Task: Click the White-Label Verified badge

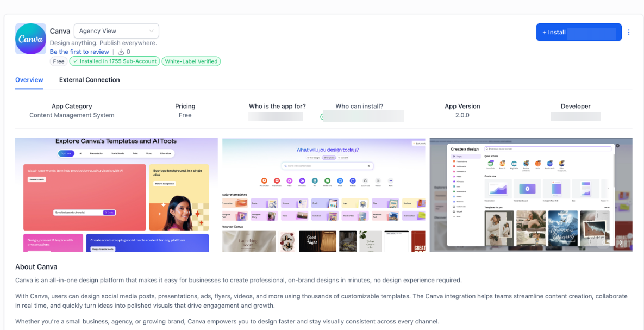Action: tap(191, 61)
